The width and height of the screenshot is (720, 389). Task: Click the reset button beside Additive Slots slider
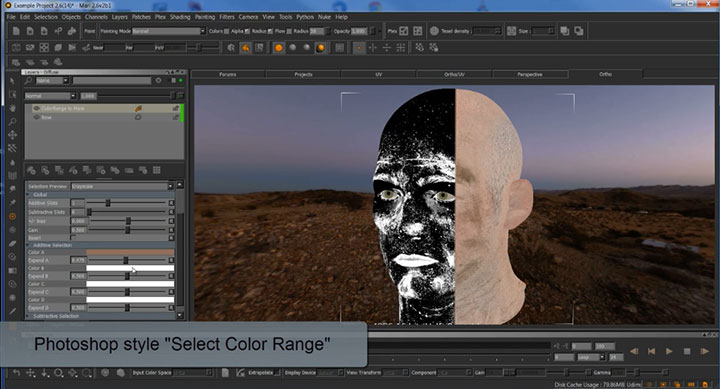[x=171, y=203]
